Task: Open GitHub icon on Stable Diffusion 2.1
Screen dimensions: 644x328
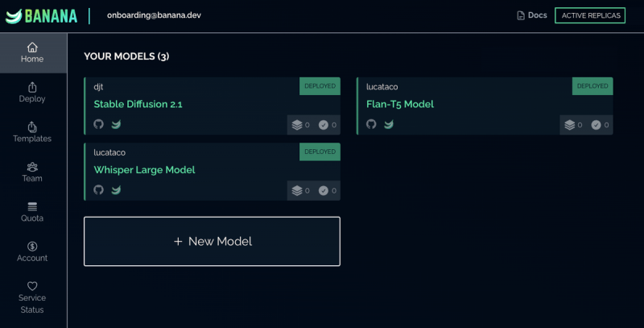Action: pos(99,124)
